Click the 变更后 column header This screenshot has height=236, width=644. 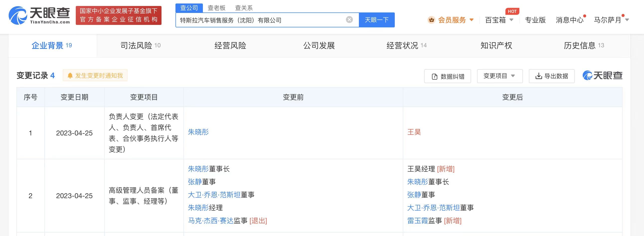coord(512,97)
